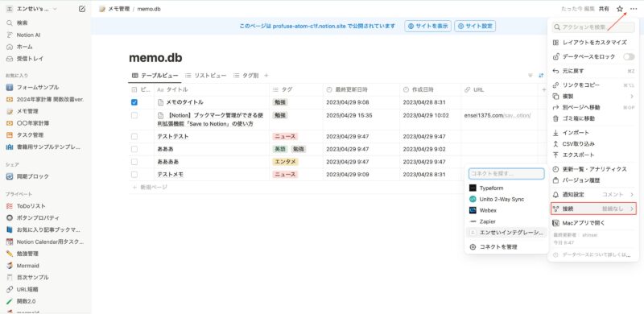Viewport: 644px width, 314px height.
Task: Check the あああ row checkbox
Action: [x=134, y=149]
